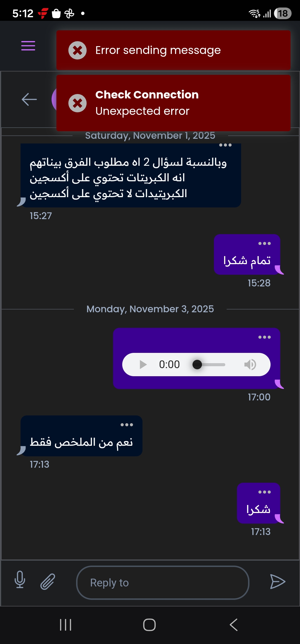
Task: Click the audio progress slider knob
Action: point(197,365)
